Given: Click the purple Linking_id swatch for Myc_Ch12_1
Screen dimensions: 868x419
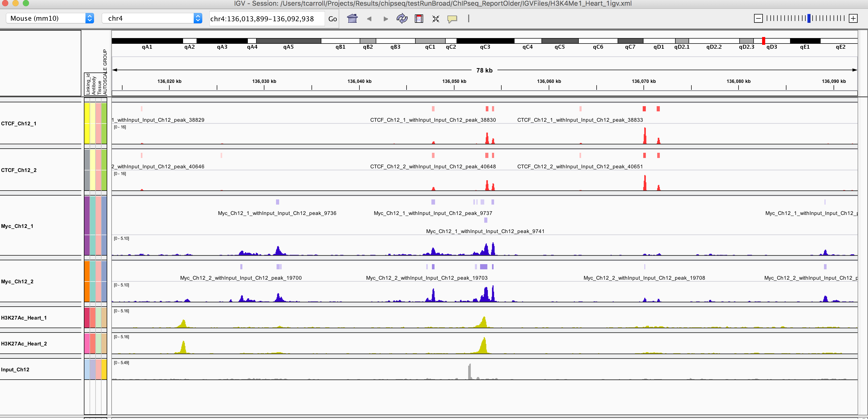Looking at the screenshot, I should tap(87, 226).
